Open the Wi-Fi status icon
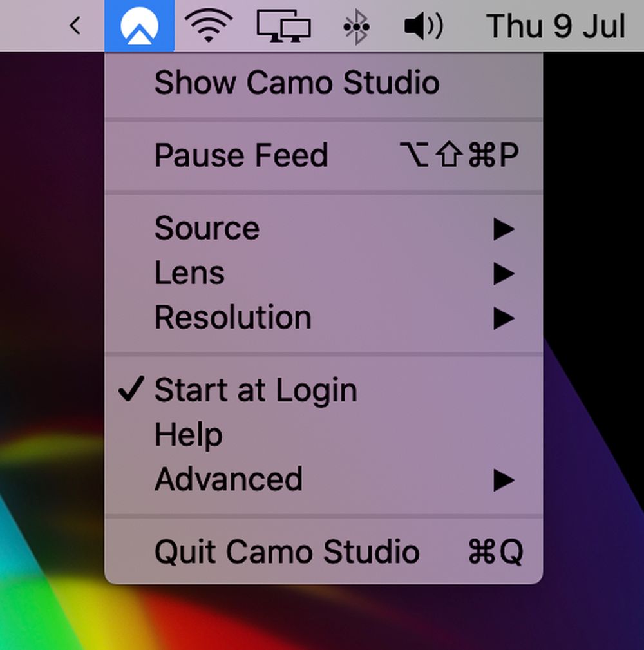 (x=209, y=26)
